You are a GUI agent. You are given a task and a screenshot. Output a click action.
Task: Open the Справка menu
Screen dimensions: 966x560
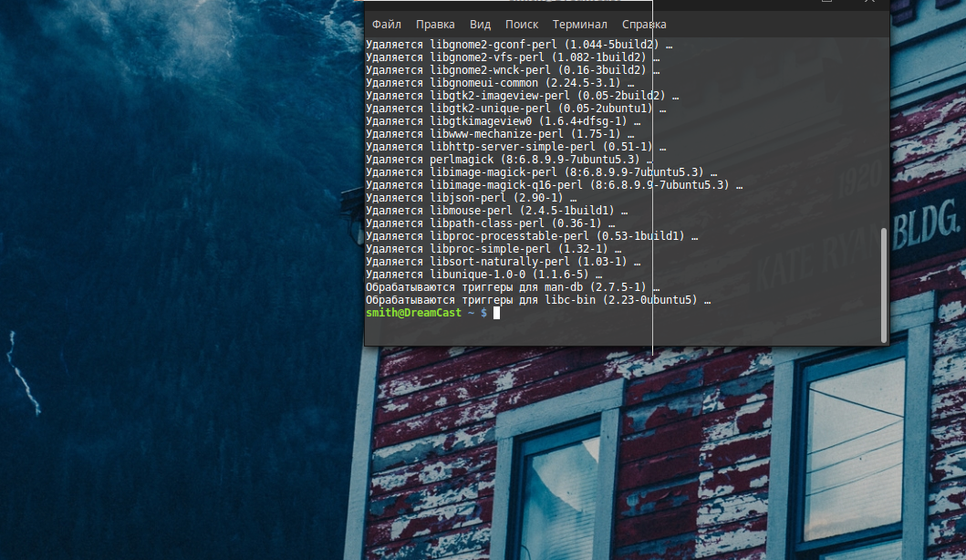tap(644, 25)
